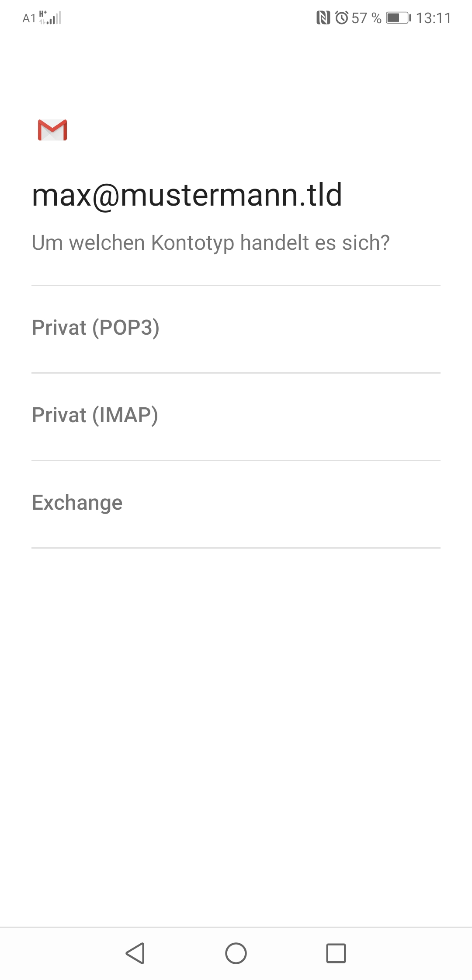The width and height of the screenshot is (472, 980).
Task: Tap the NFC status icon
Action: (x=323, y=18)
